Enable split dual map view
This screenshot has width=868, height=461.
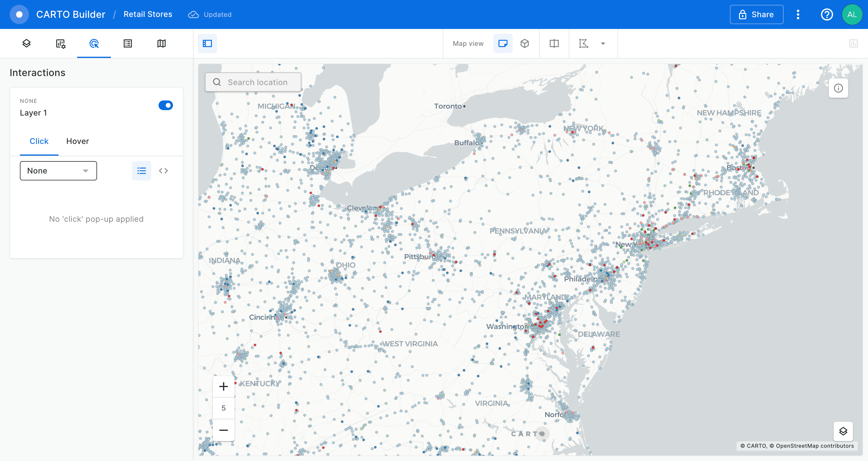(x=554, y=43)
